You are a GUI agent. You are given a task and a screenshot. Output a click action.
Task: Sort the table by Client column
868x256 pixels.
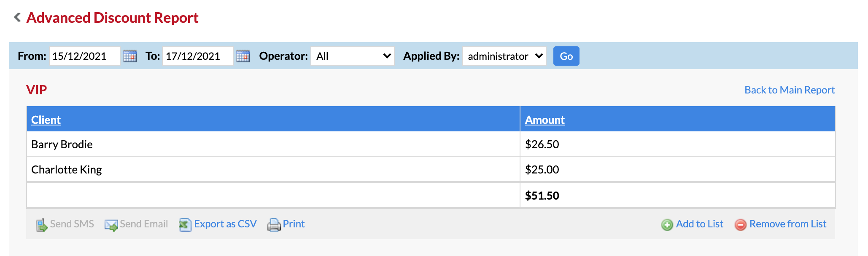pos(46,120)
